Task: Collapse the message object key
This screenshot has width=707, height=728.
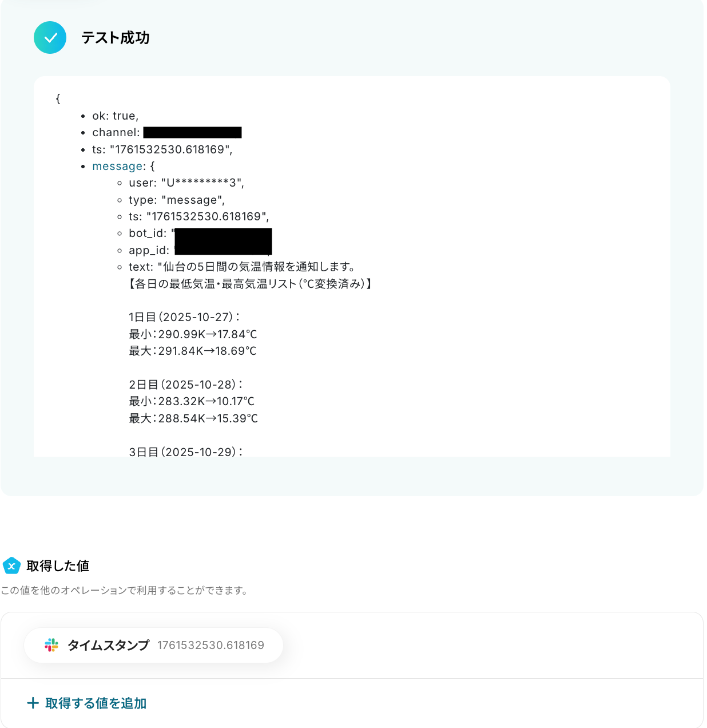Action: click(x=118, y=166)
